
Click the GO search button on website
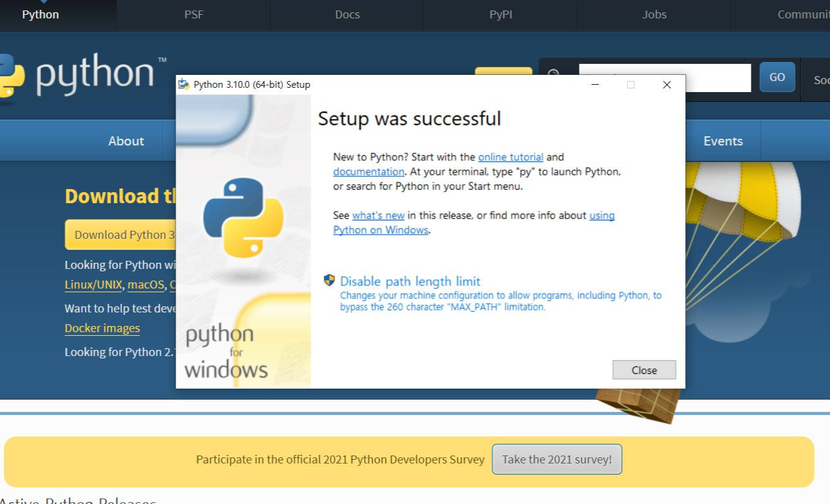point(777,77)
